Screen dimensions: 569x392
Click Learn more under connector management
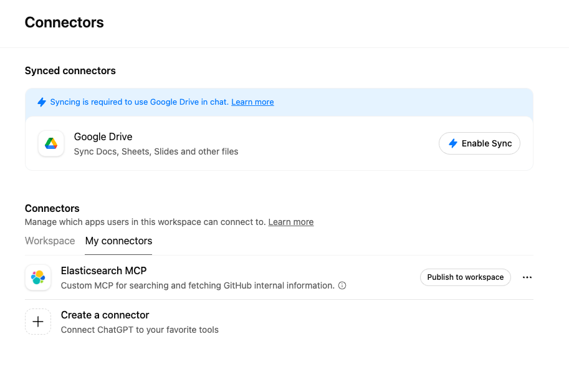(x=290, y=222)
